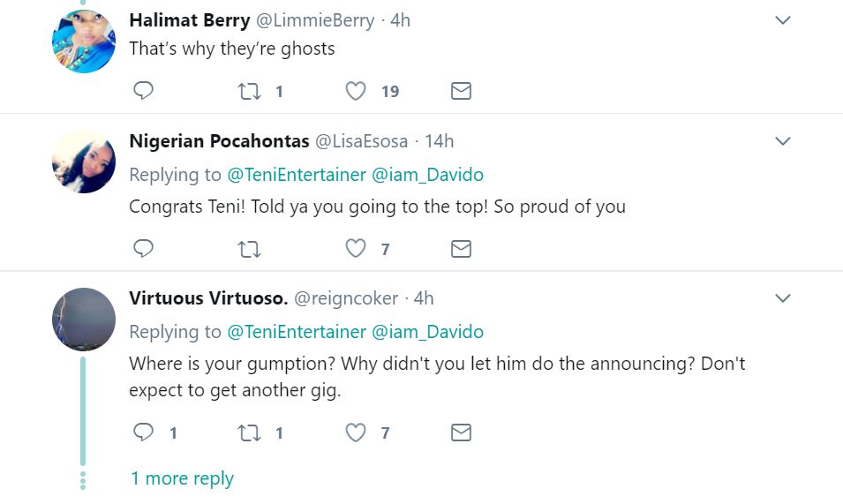Retweet Halimat Berry's tweet
Viewport: 843px width, 504px height.
click(250, 91)
